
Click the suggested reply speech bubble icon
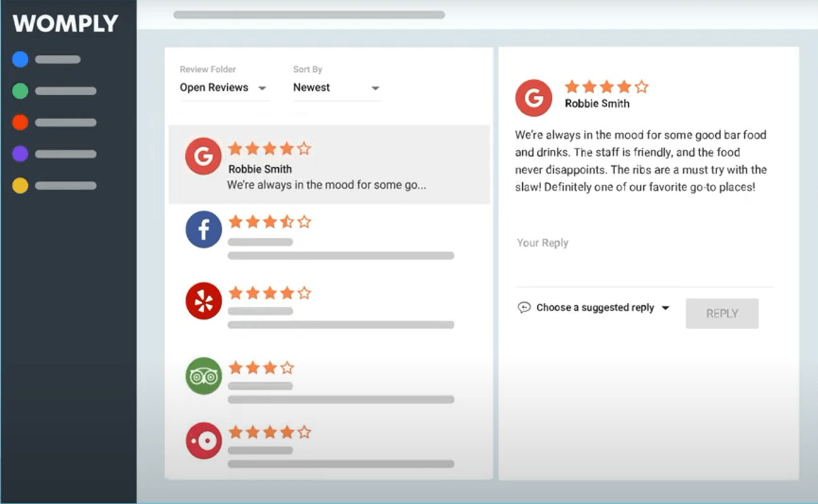click(524, 308)
